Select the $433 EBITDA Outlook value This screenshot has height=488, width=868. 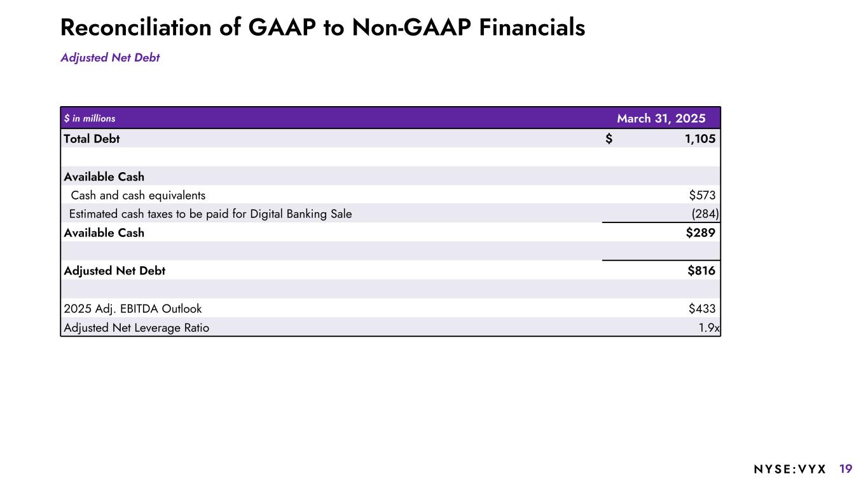pyautogui.click(x=702, y=309)
